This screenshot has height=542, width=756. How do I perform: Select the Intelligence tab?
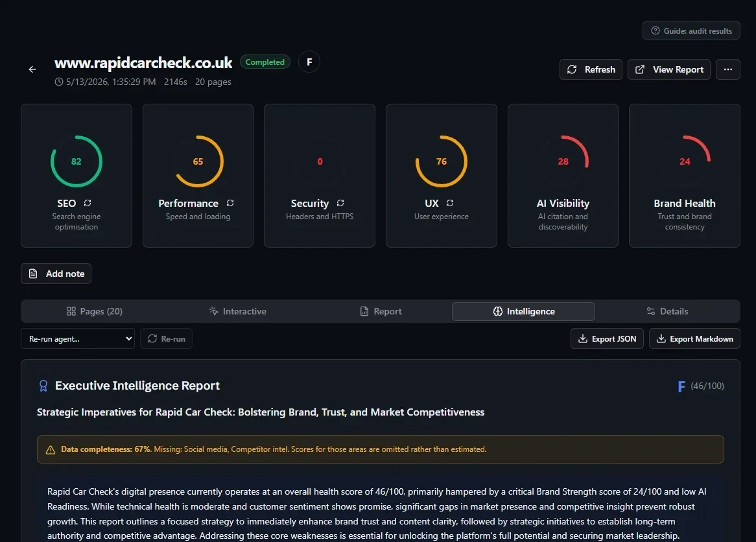[524, 311]
